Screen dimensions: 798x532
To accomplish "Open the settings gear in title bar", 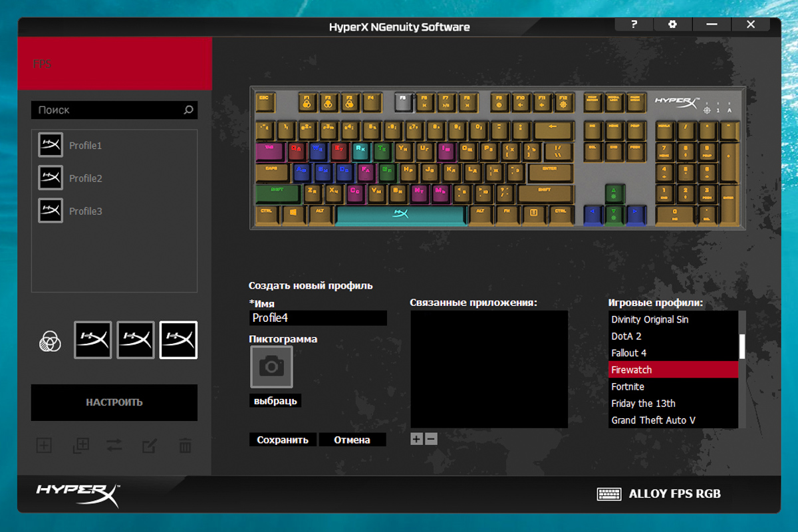I will point(672,25).
